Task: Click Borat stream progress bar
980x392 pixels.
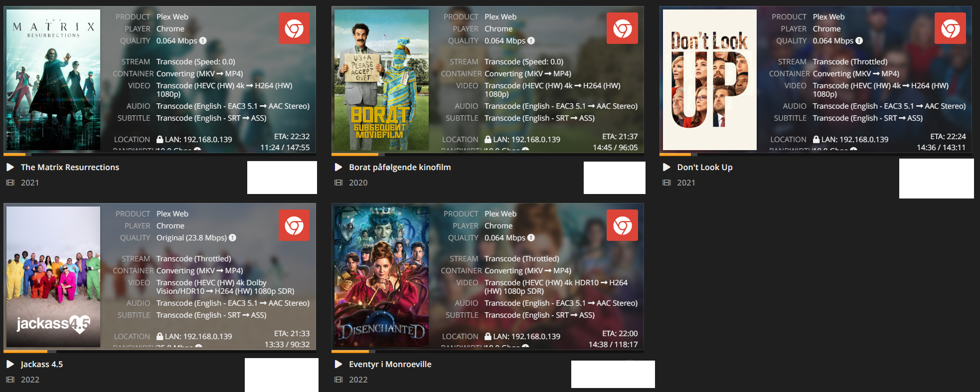Action: tap(488, 155)
